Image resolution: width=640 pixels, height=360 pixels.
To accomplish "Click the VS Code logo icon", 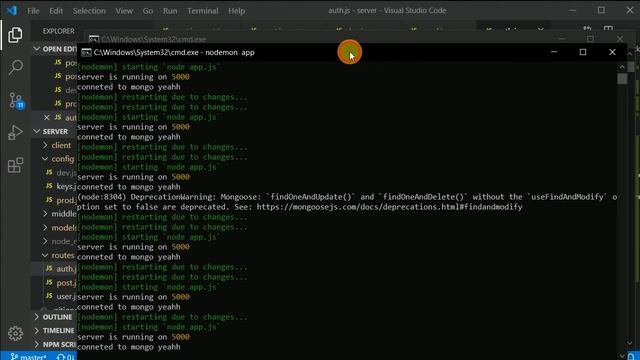I will coord(12,11).
